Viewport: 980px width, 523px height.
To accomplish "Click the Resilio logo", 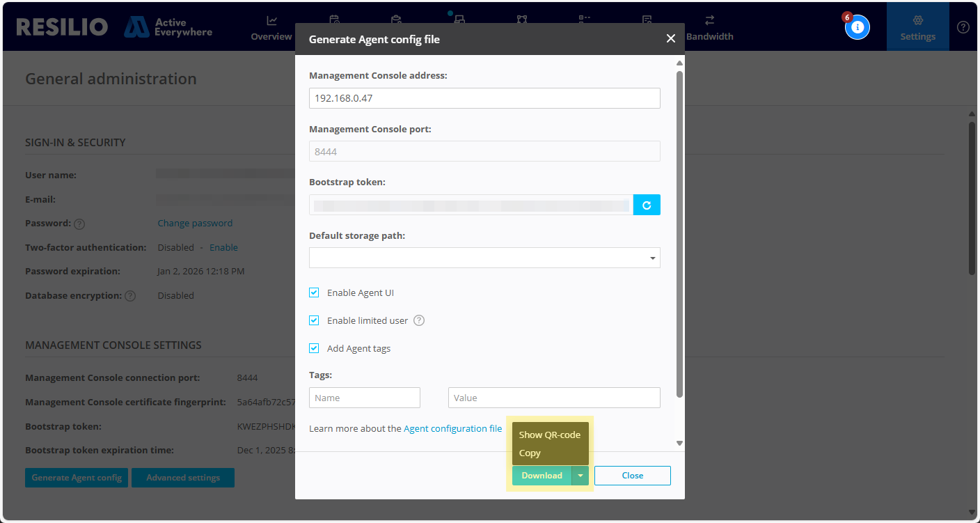I will pyautogui.click(x=61, y=26).
